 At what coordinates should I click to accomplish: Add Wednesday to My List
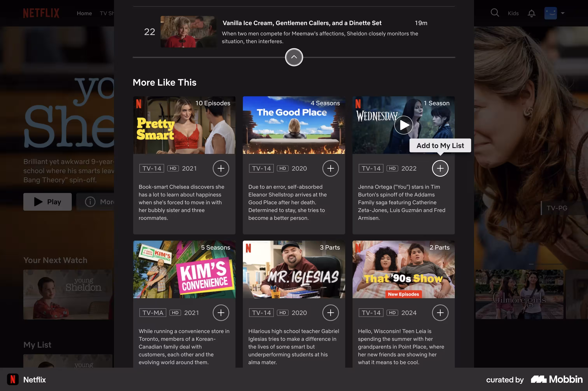440,168
